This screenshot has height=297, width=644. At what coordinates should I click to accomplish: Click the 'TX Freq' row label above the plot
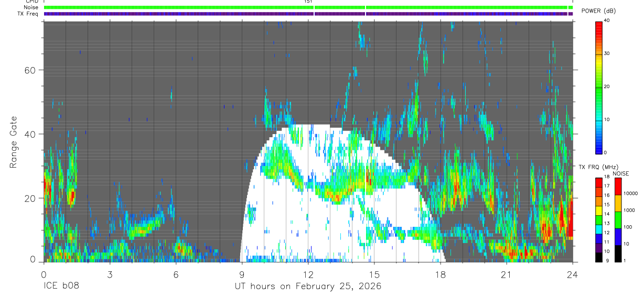28,14
